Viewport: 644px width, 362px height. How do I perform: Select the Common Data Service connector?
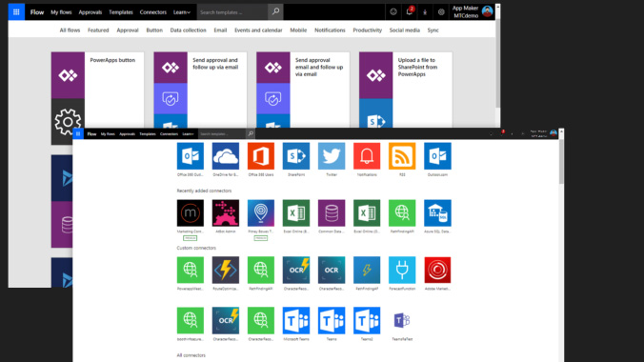[x=332, y=212]
